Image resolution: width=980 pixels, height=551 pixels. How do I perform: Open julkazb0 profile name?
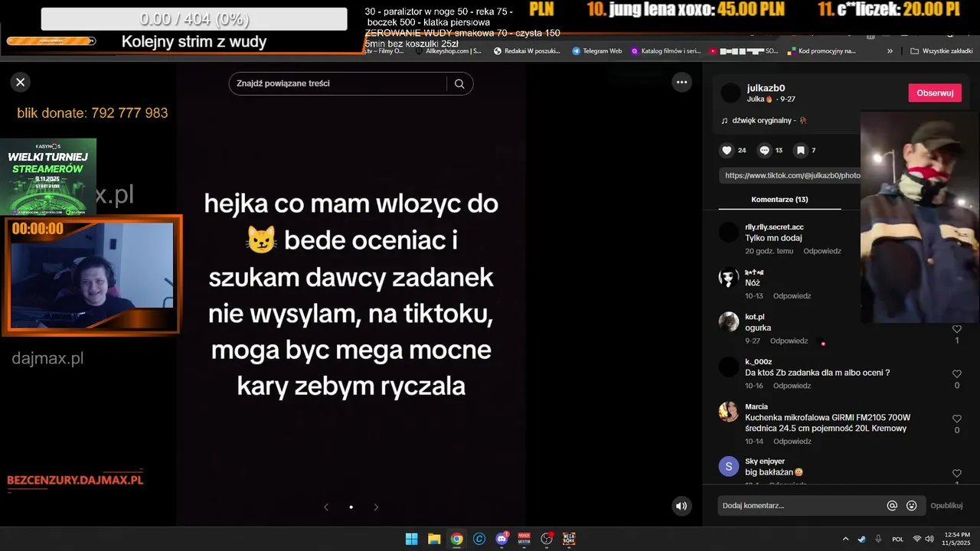766,88
